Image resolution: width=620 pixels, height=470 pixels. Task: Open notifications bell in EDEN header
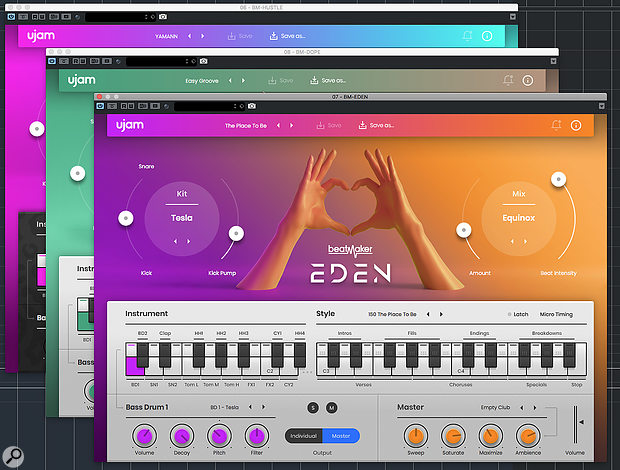(556, 125)
